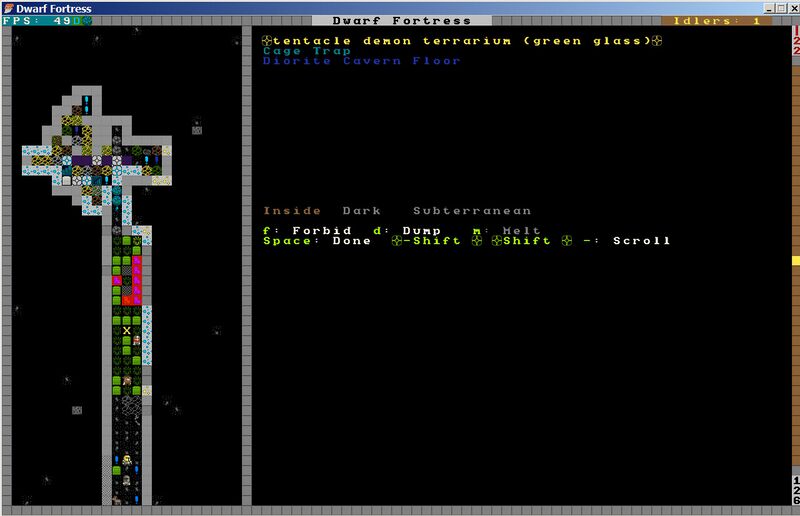Click the topmost cyan gem in the cavern
800x516 pixels.
point(87,100)
